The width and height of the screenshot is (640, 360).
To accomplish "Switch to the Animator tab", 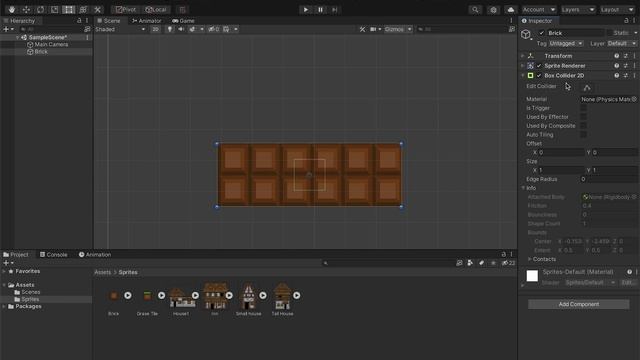I will pos(147,20).
